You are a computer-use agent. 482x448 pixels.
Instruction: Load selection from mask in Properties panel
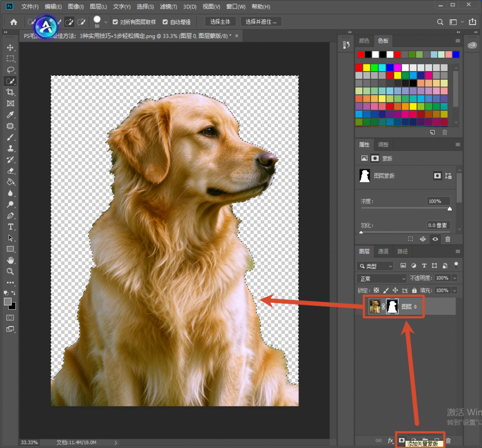pos(410,239)
